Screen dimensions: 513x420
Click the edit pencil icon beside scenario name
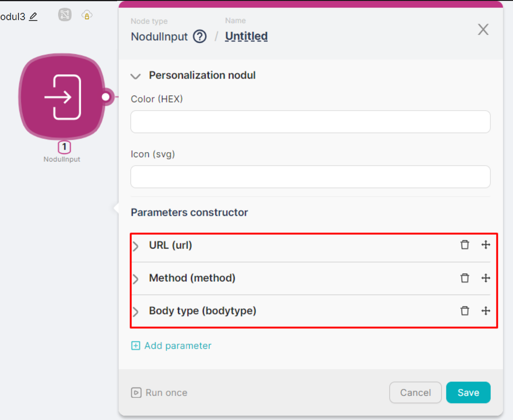[33, 16]
